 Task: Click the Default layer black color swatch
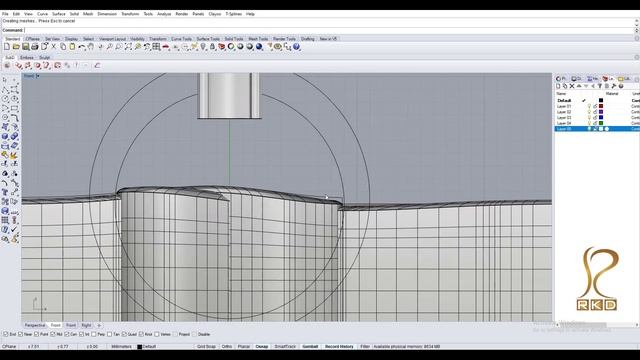[x=601, y=100]
